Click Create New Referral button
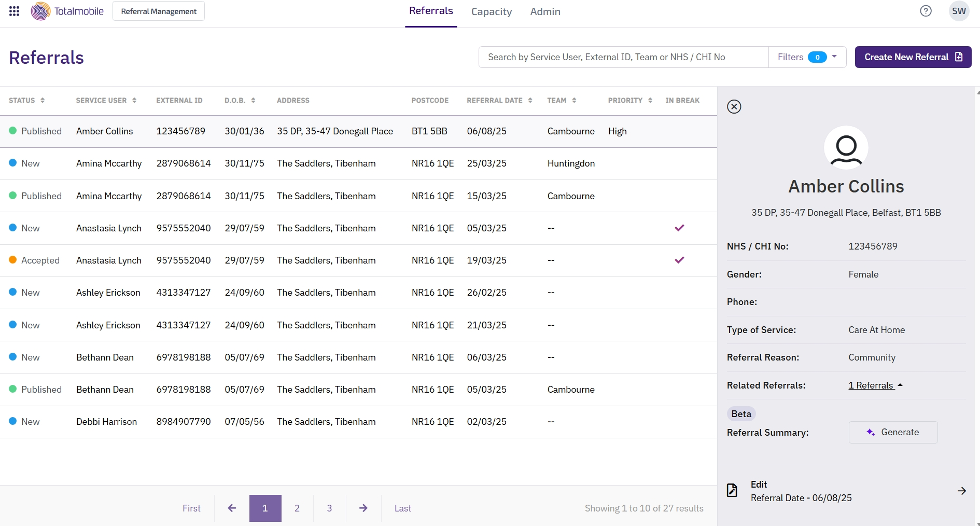Viewport: 980px width, 526px height. (913, 57)
